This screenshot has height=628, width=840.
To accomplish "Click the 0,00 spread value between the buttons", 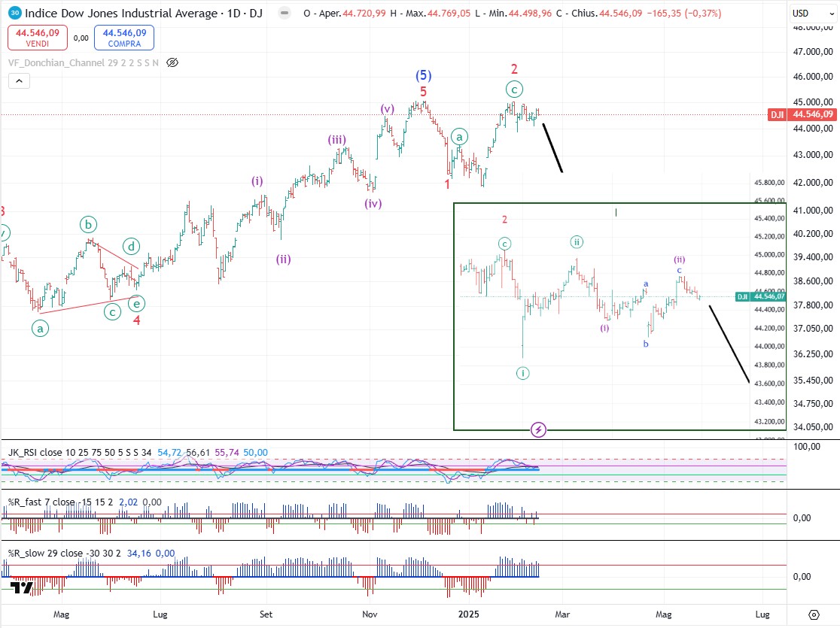I will click(x=81, y=38).
